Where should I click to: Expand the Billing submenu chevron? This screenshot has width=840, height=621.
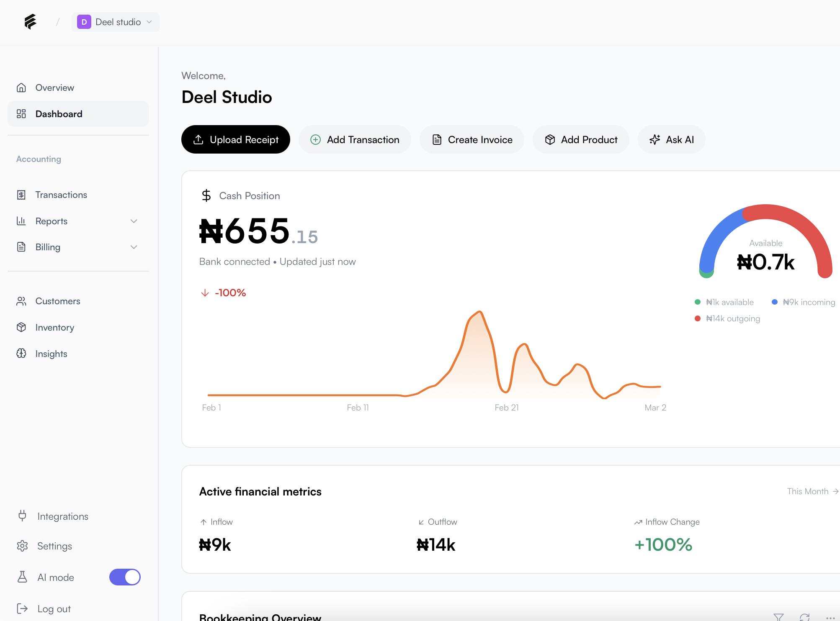pyautogui.click(x=134, y=247)
